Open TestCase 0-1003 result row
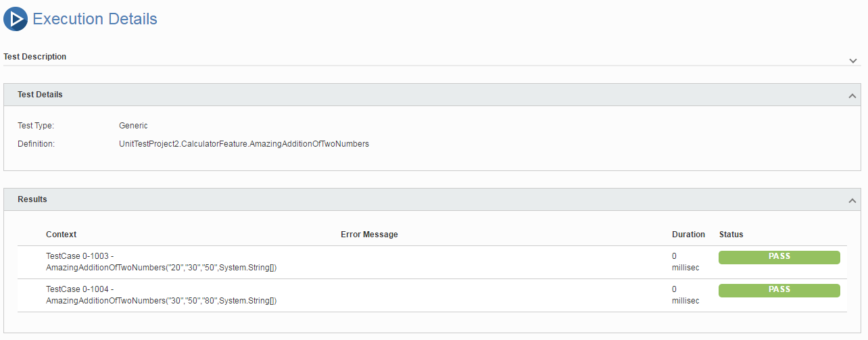The width and height of the screenshot is (868, 340). pos(432,262)
